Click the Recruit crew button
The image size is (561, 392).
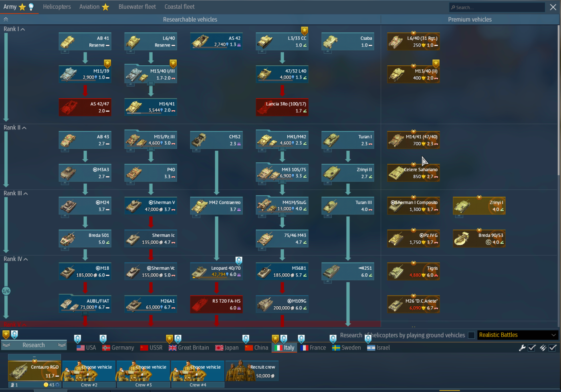pos(252,371)
